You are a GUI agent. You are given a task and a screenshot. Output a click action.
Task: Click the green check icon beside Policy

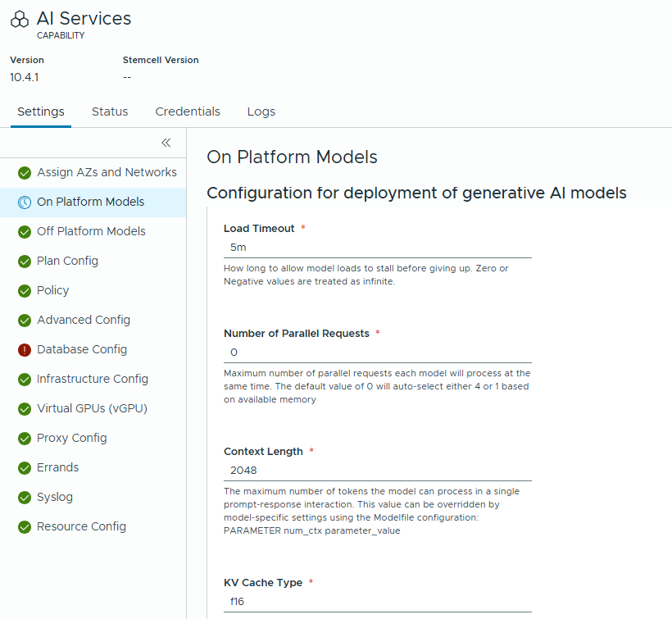pos(25,291)
